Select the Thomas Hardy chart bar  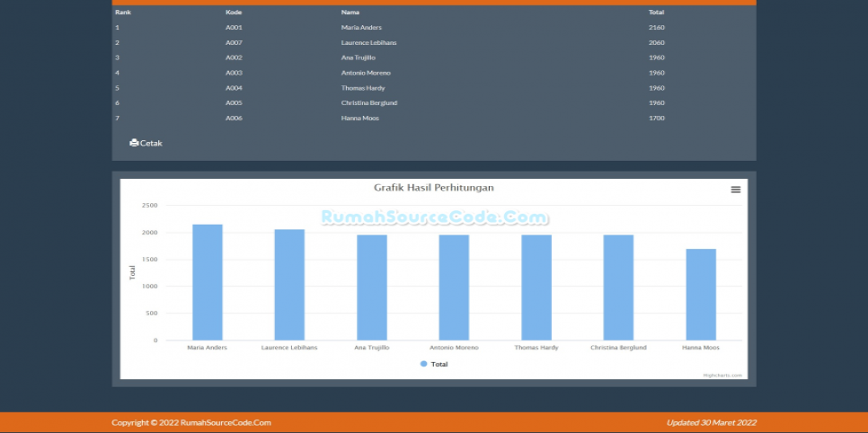(536, 287)
